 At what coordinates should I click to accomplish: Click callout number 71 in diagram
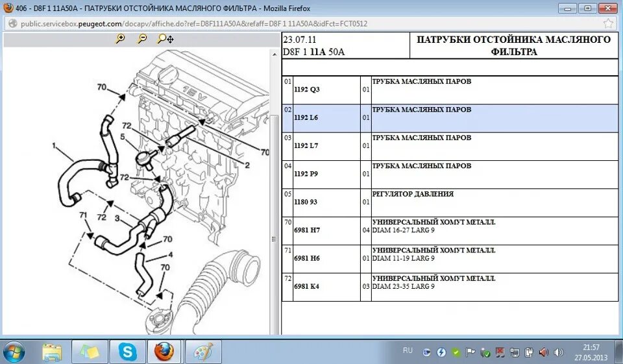coord(83,215)
